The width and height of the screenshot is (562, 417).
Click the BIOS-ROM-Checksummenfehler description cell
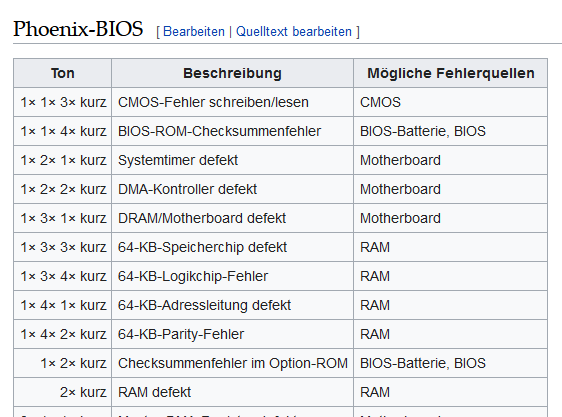pos(232,131)
